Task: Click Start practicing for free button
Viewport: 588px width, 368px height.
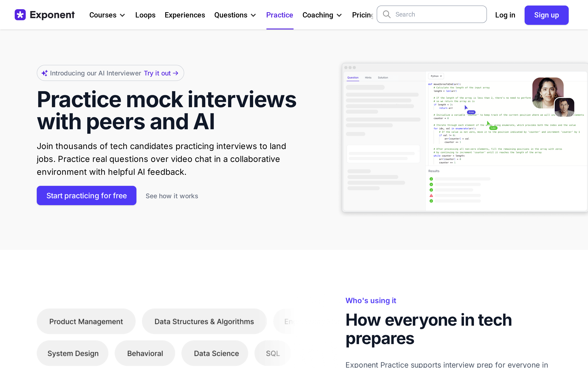Action: tap(87, 195)
